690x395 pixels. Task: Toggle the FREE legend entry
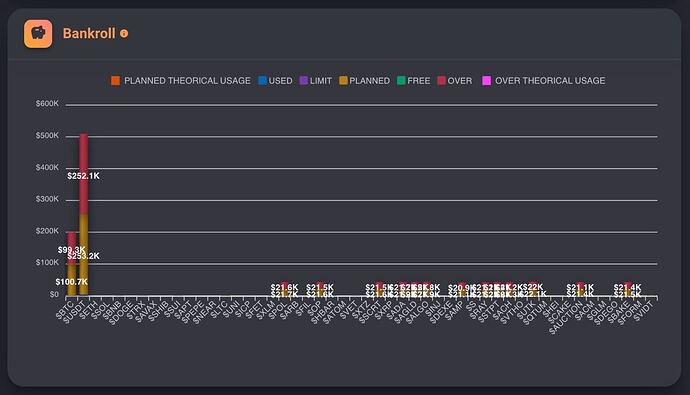(414, 80)
